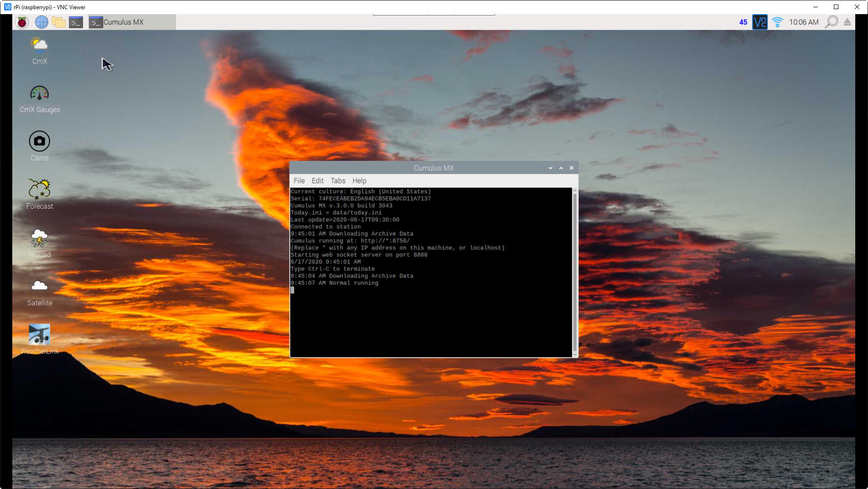Open the Wi-Fi network tray icon
This screenshot has height=489, width=868.
[777, 22]
